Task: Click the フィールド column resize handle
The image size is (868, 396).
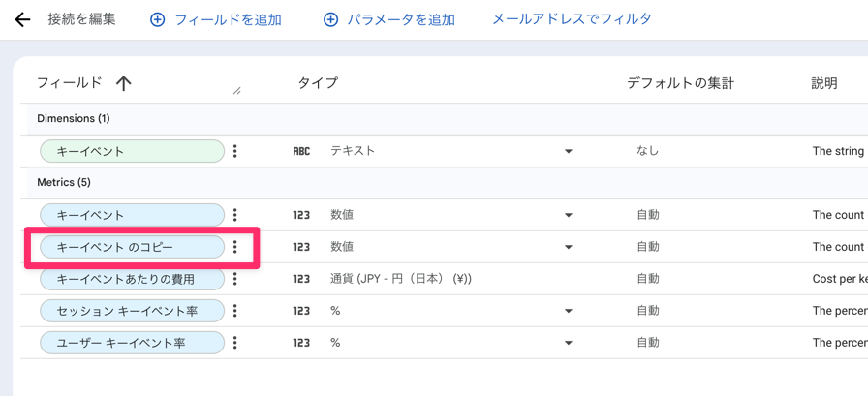Action: [237, 91]
